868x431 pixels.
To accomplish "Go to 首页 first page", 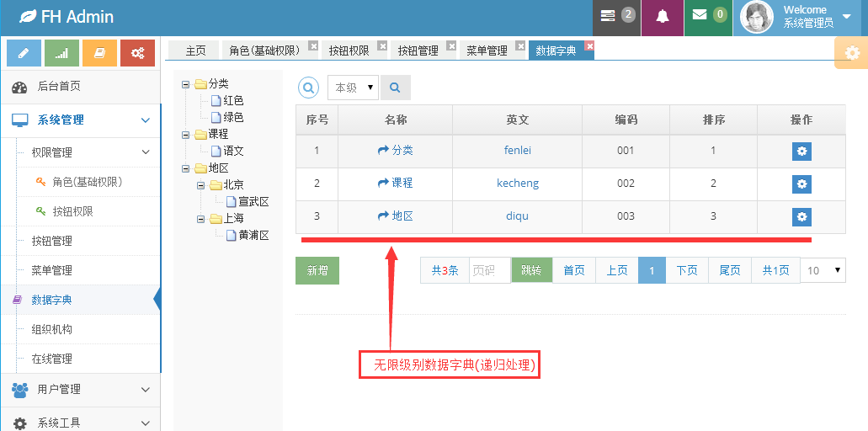I will [x=574, y=270].
